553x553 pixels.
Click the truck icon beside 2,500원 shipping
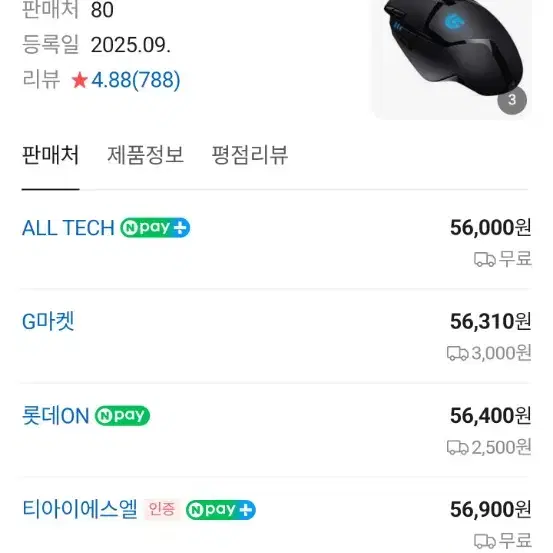click(x=457, y=448)
